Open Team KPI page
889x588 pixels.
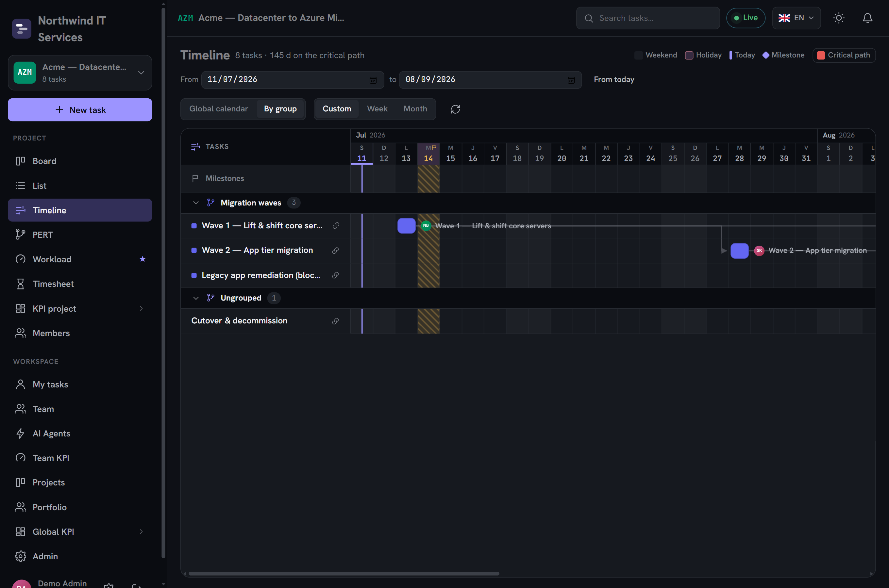[80, 458]
